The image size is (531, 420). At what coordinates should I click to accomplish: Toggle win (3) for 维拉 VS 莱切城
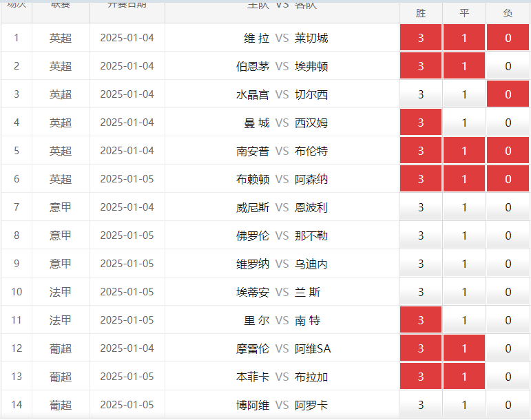(x=421, y=38)
